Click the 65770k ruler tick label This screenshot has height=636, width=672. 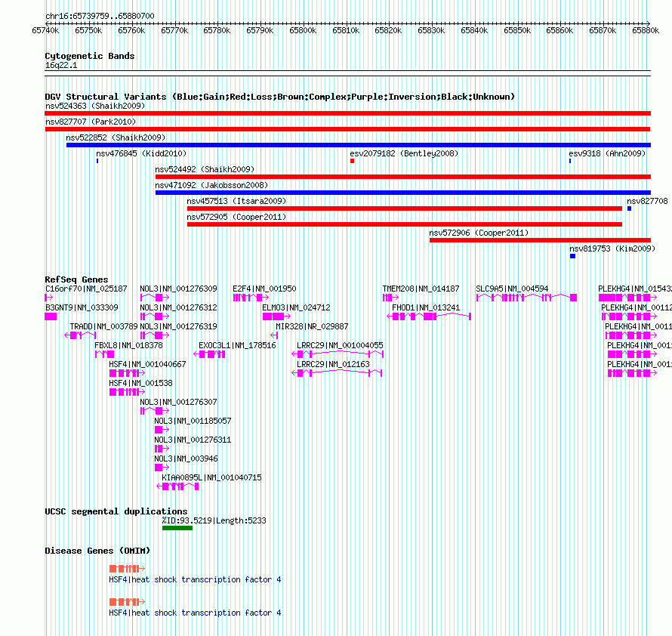[174, 30]
